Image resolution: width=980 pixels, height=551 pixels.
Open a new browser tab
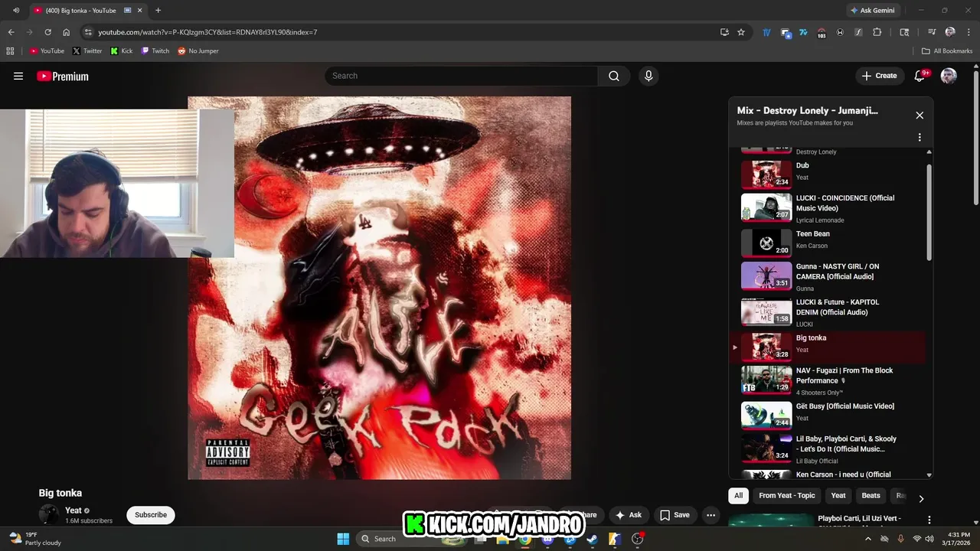[158, 11]
